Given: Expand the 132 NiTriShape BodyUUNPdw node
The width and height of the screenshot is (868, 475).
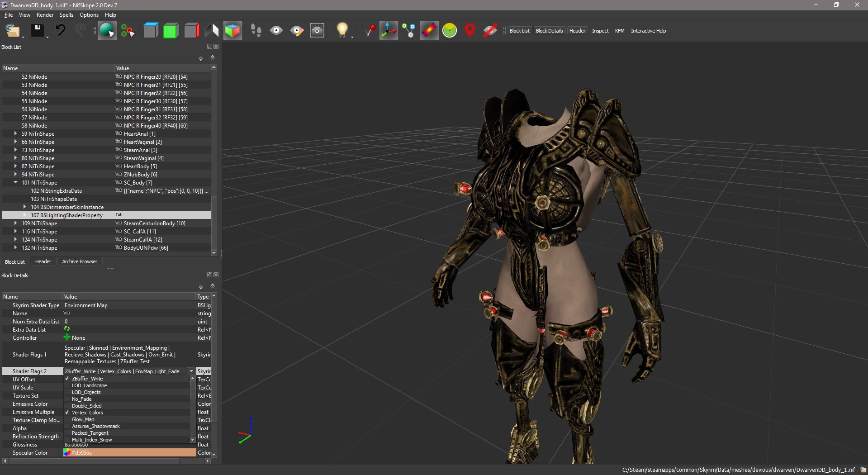Looking at the screenshot, I should coord(15,247).
